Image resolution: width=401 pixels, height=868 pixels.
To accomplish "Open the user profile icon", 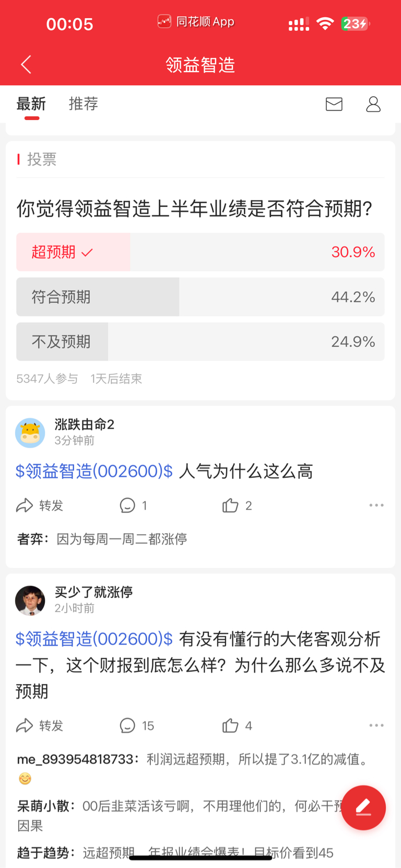I will (373, 104).
